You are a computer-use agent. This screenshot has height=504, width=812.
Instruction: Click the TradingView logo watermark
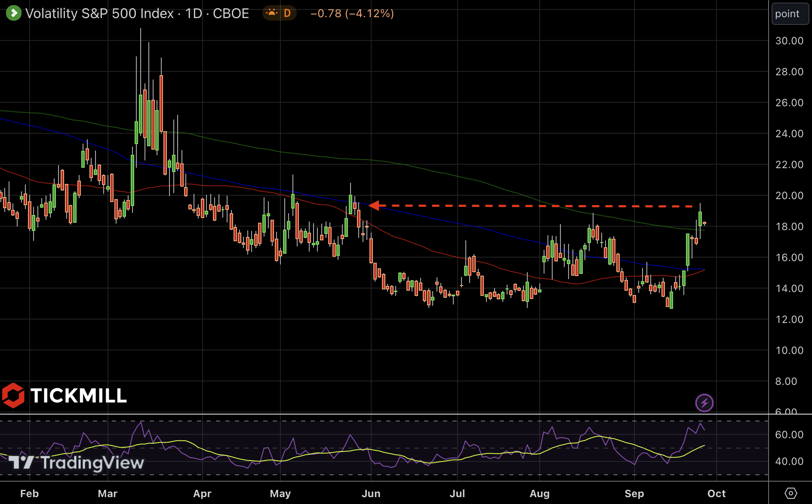[x=77, y=463]
